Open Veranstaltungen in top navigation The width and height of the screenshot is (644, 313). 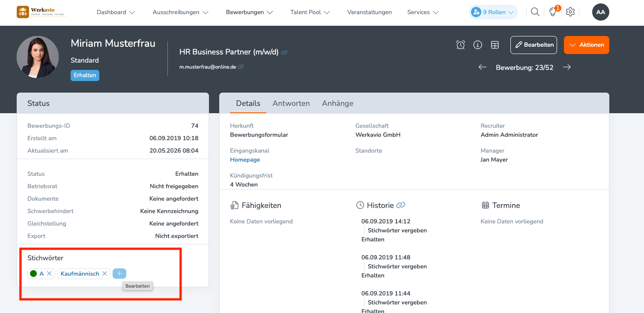tap(370, 12)
